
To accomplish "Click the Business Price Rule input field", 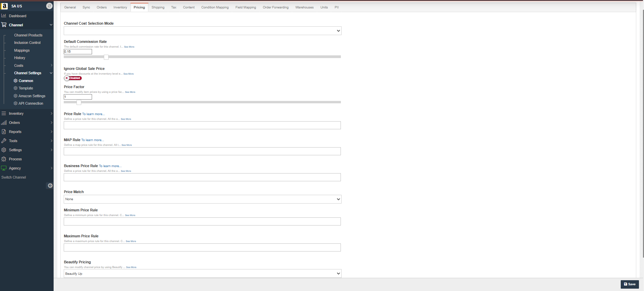I will (x=202, y=177).
